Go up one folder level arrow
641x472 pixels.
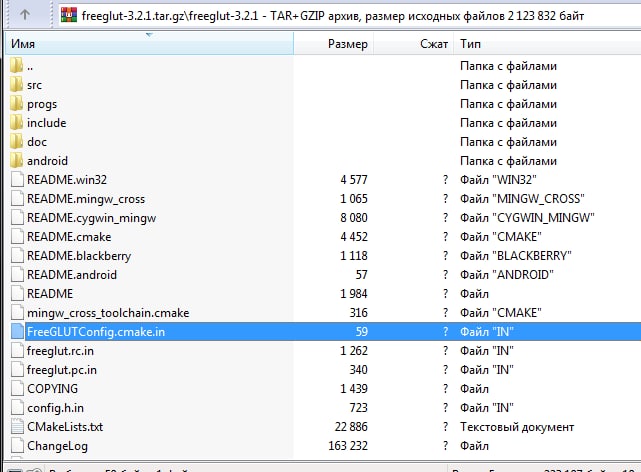(25, 15)
